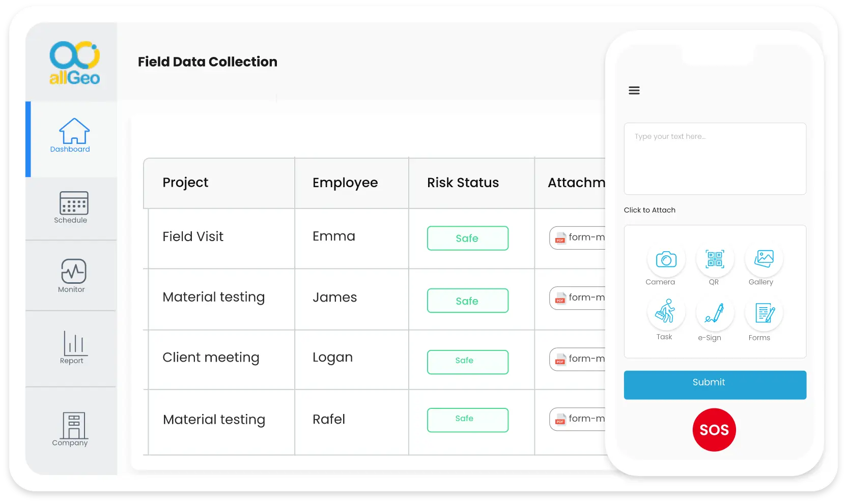Open the hamburger menu on phone

click(634, 91)
